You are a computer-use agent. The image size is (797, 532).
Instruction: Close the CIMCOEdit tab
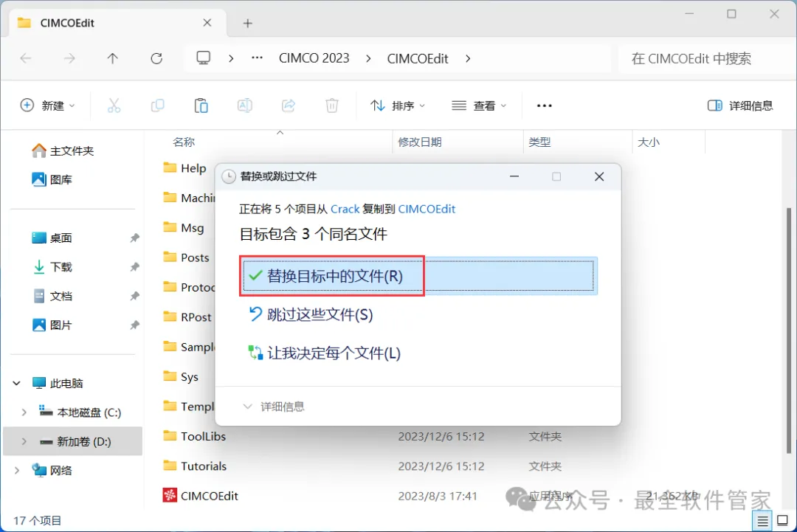click(x=207, y=23)
